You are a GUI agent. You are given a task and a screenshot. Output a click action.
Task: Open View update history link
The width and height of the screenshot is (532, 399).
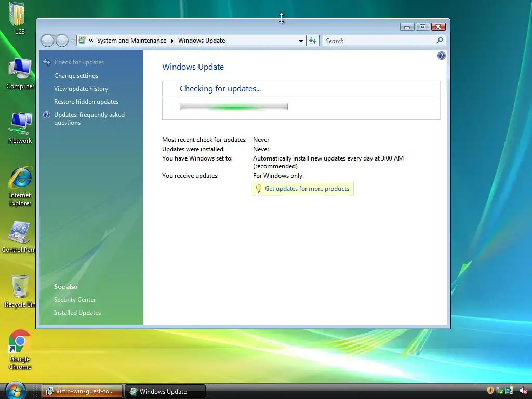(81, 88)
